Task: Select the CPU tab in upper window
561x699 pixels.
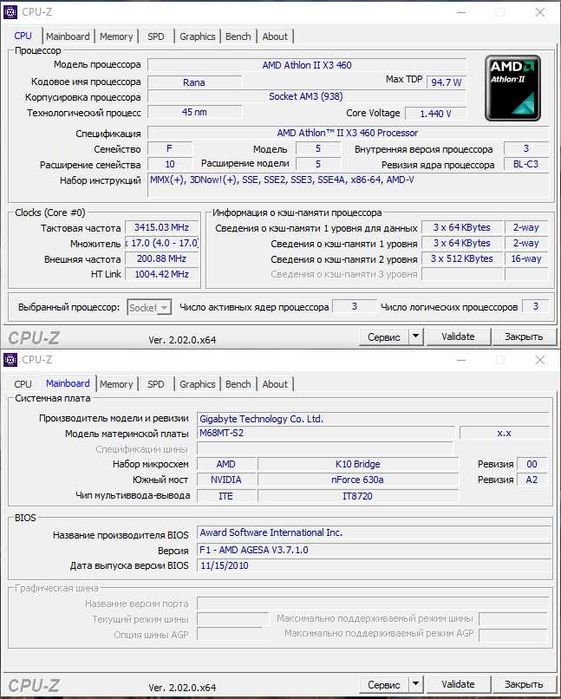Action: [x=23, y=36]
